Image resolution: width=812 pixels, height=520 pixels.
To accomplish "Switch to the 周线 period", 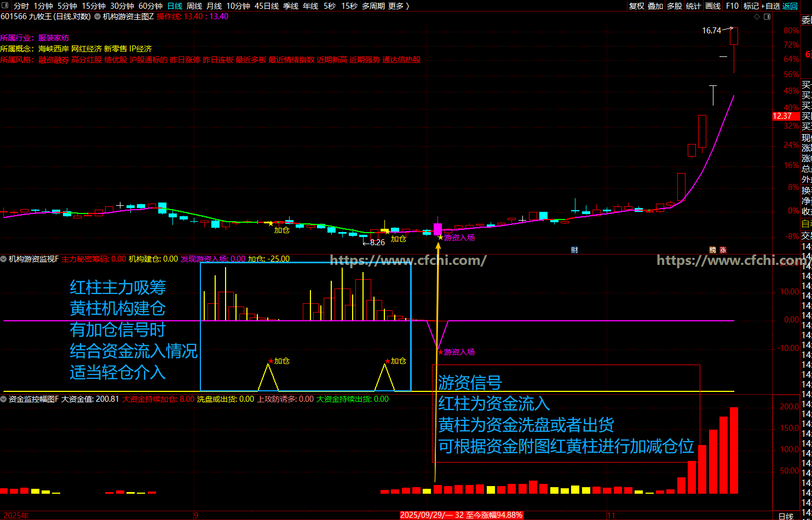I will (194, 6).
